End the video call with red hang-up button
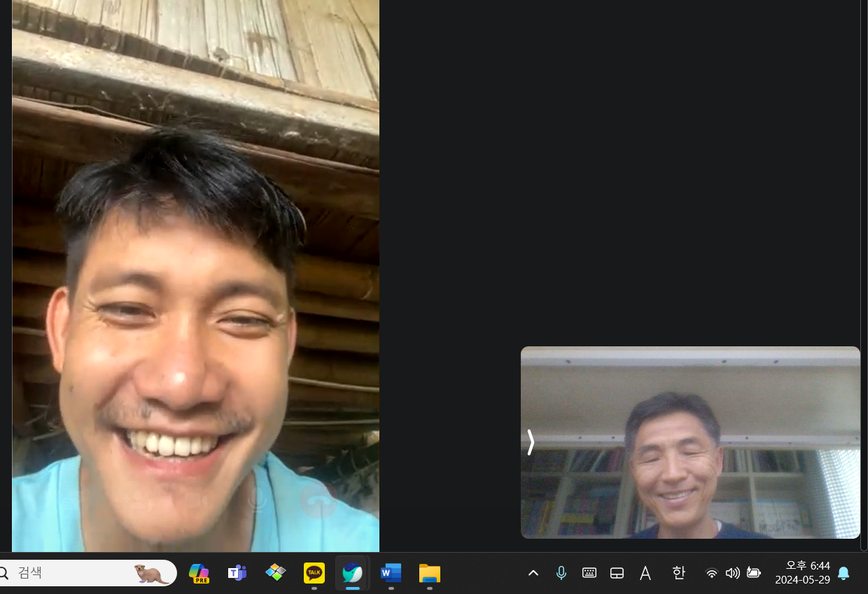This screenshot has height=594, width=868. (x=318, y=500)
